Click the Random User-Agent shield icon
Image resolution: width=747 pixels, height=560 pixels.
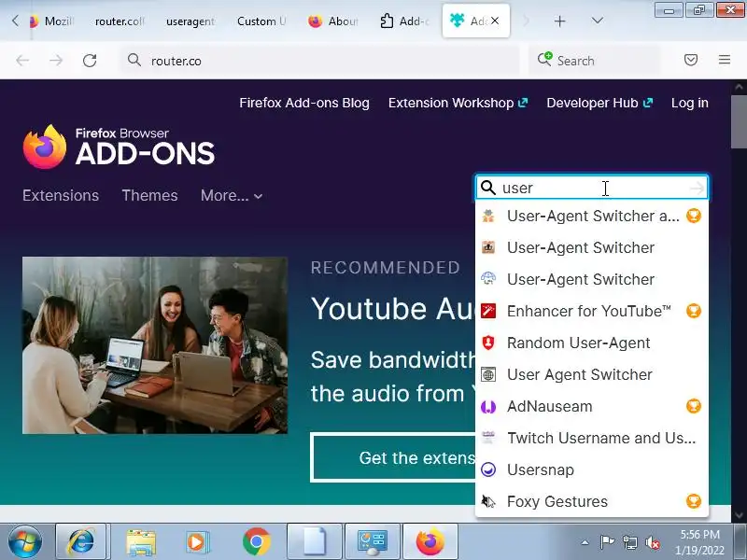[x=488, y=343]
